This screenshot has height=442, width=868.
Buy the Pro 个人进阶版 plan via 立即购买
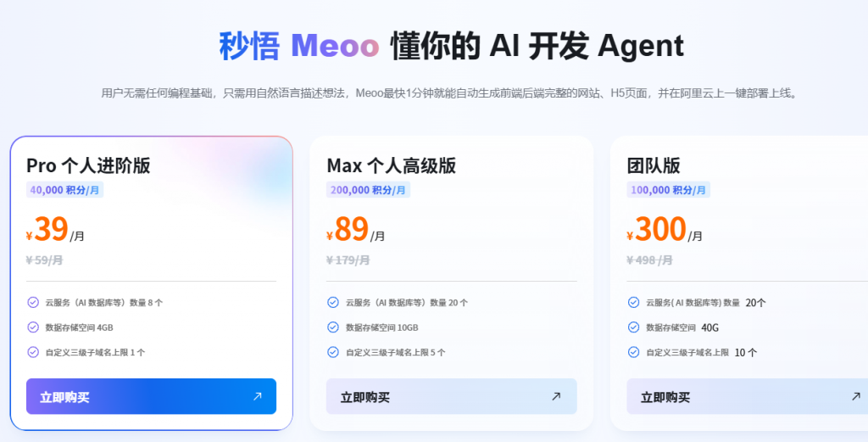tap(151, 396)
